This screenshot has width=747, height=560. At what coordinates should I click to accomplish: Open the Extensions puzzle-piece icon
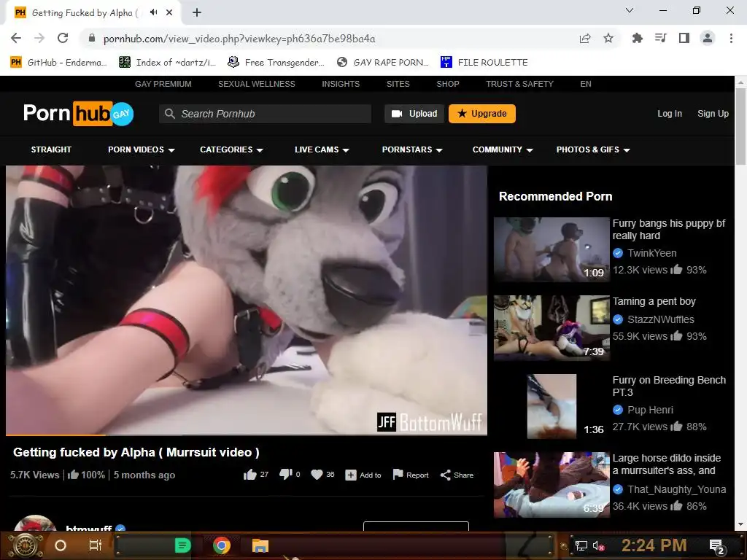point(637,38)
